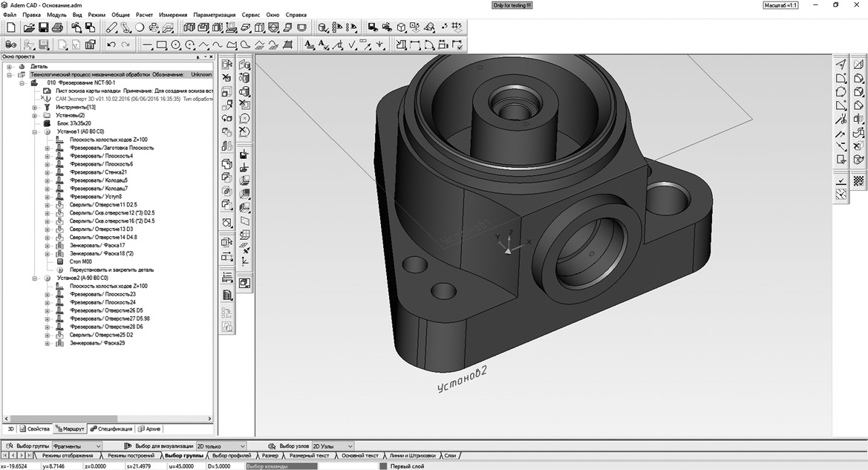This screenshot has height=470, width=868.
Task: Open the Параметризация menu
Action: 214,15
